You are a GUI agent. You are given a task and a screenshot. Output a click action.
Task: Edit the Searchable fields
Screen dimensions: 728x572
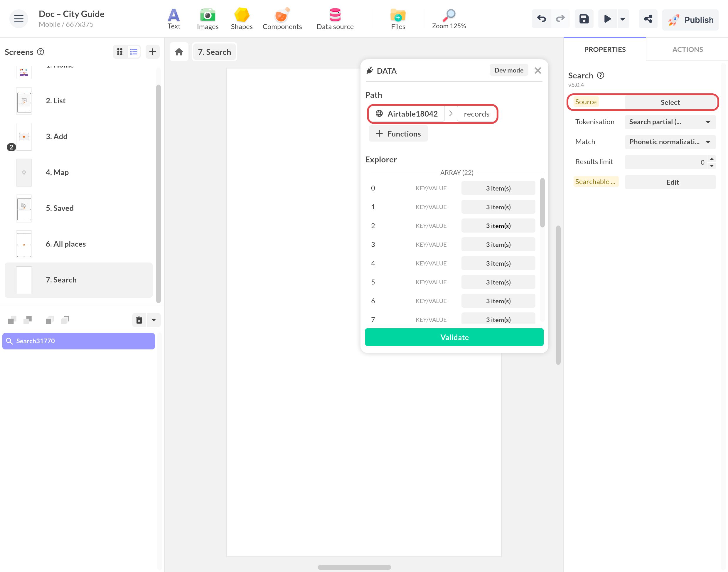pos(670,182)
